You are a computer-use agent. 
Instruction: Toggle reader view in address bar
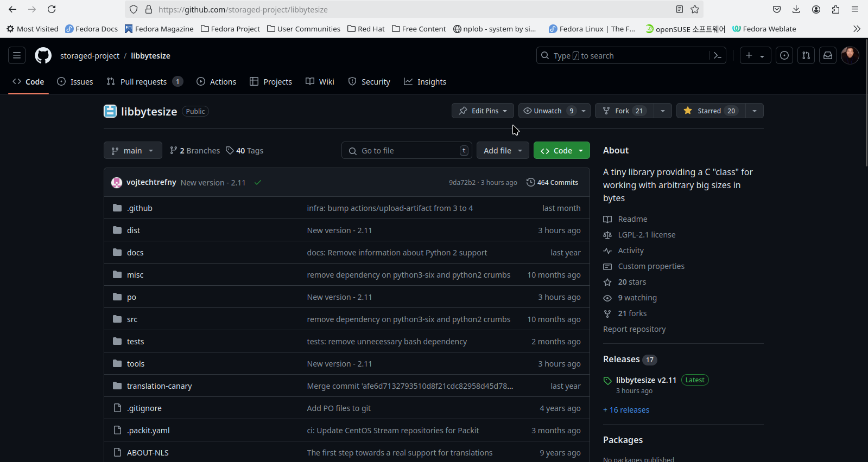680,9
